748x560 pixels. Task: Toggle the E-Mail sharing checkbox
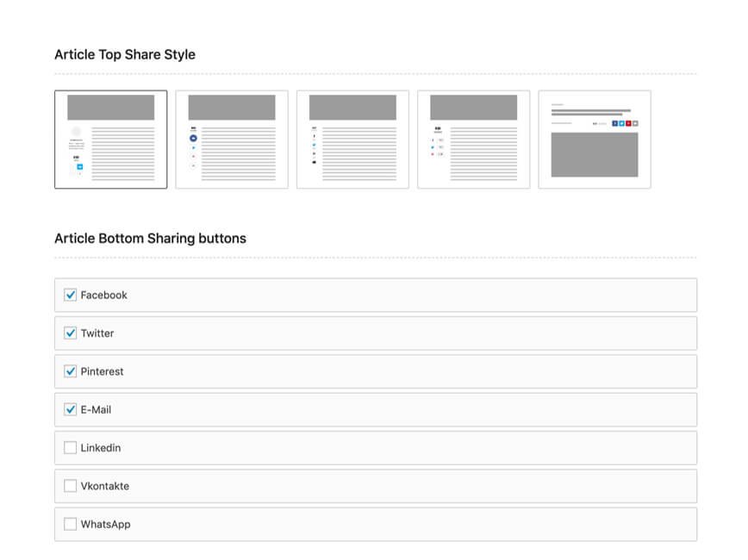[70, 409]
